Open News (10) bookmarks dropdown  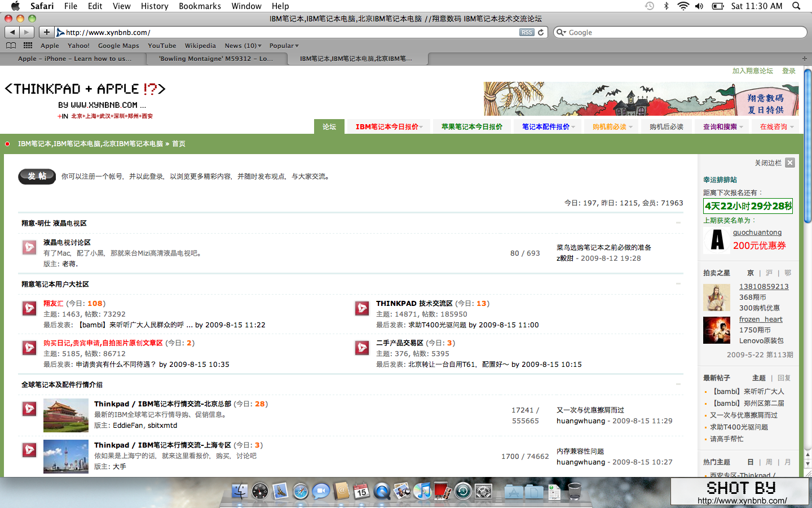click(243, 46)
